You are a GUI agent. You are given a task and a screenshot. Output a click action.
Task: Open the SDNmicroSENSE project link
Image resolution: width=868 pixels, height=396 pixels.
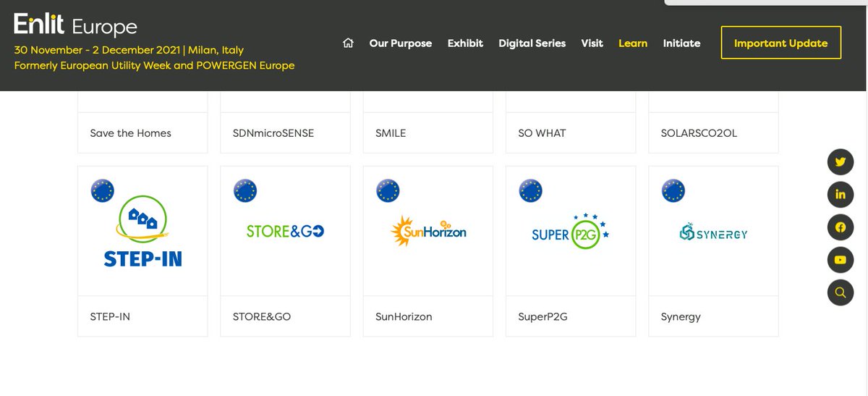coord(273,133)
